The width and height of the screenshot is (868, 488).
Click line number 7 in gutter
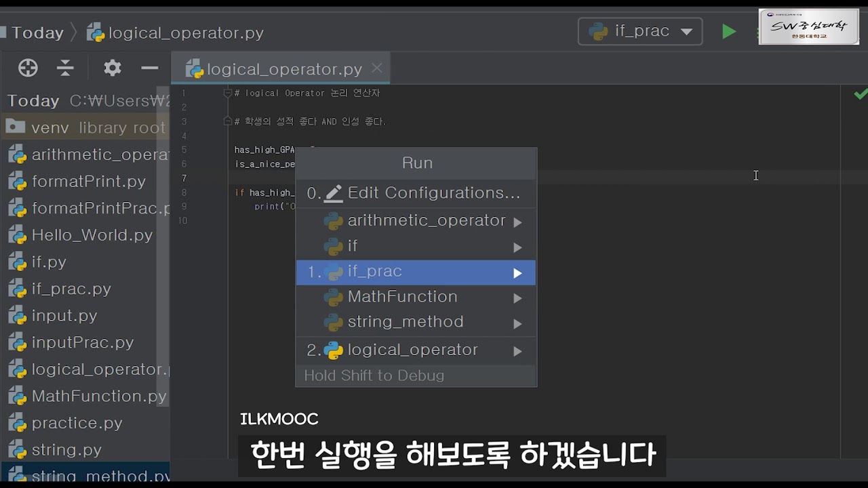tap(184, 178)
